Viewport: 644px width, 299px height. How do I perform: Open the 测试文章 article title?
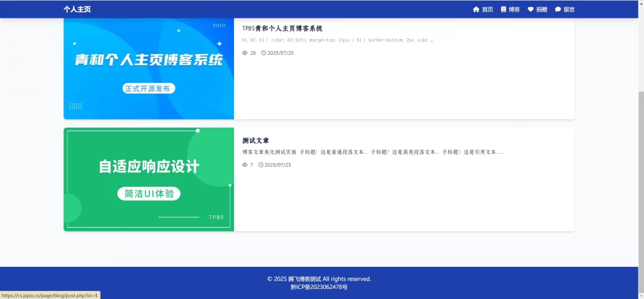[255, 140]
